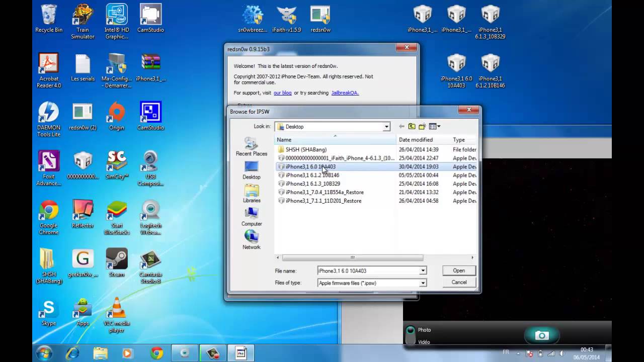
Task: Open Network in the dialog places bar
Action: pos(252,240)
